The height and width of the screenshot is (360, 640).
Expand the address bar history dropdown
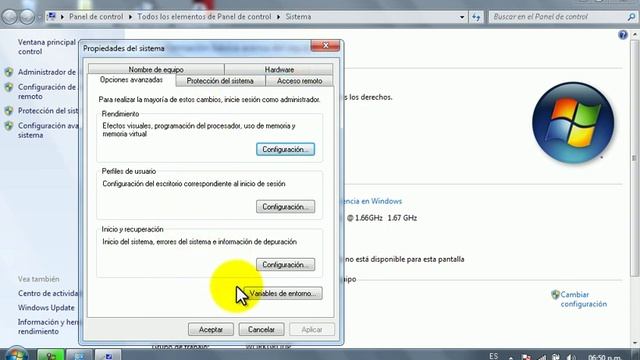tap(462, 17)
